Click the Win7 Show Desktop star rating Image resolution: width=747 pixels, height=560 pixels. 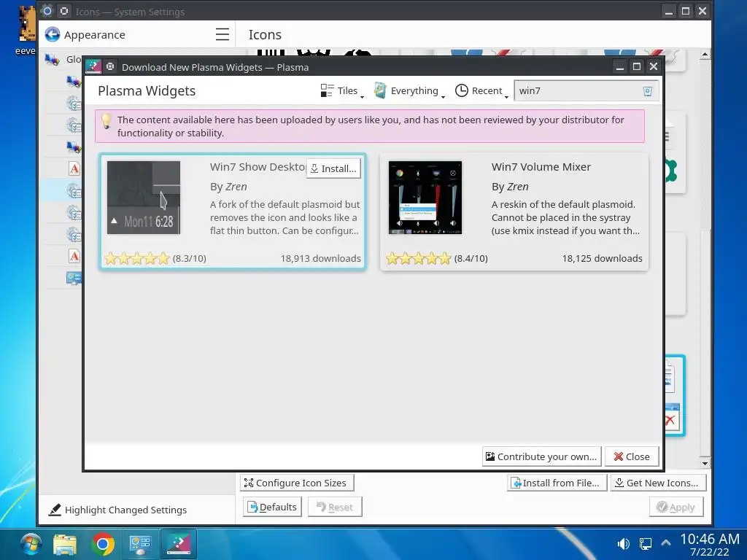[136, 259]
